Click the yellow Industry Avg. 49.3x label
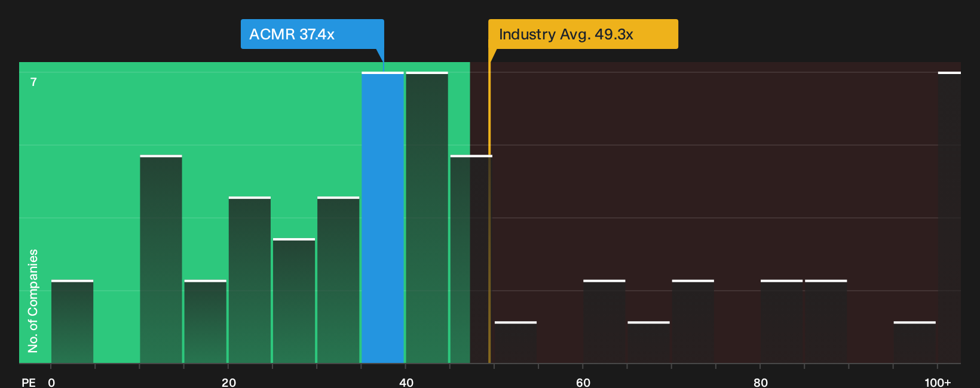 click(x=583, y=34)
